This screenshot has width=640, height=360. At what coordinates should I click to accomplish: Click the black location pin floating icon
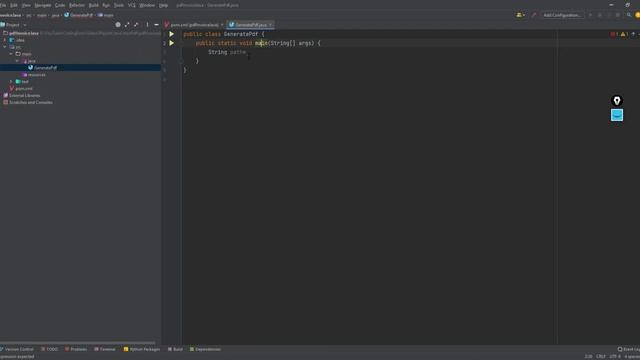coord(617,101)
